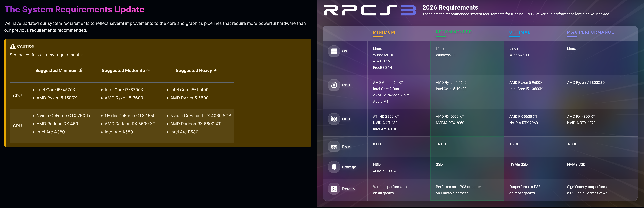Click "NVIDIA RTX 4070" GPU entry
The height and width of the screenshot is (208, 644).
[x=581, y=123]
